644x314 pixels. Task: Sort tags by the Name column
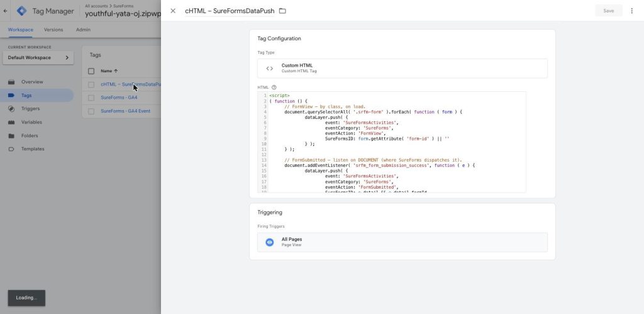[109, 71]
